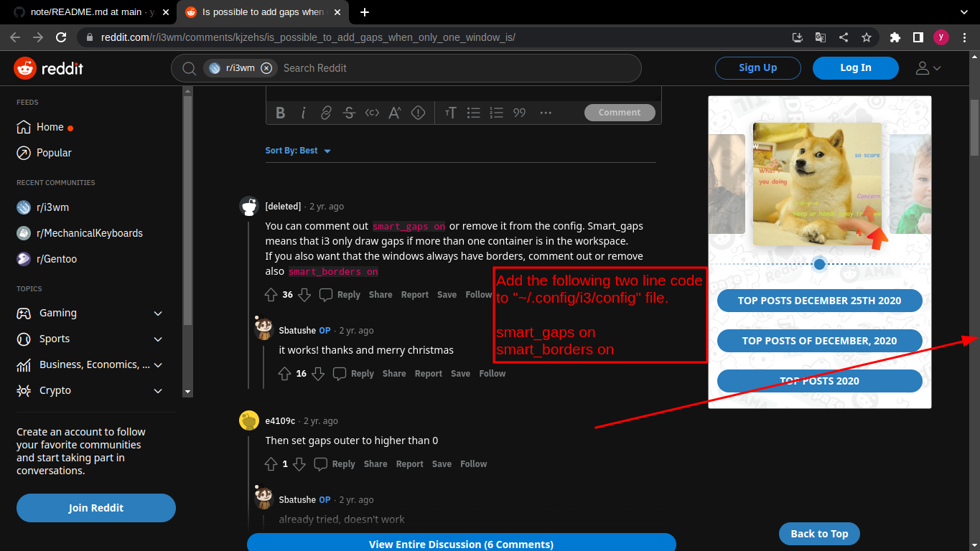
Task: Apply strikethrough formatting in editor
Action: pyautogui.click(x=349, y=113)
